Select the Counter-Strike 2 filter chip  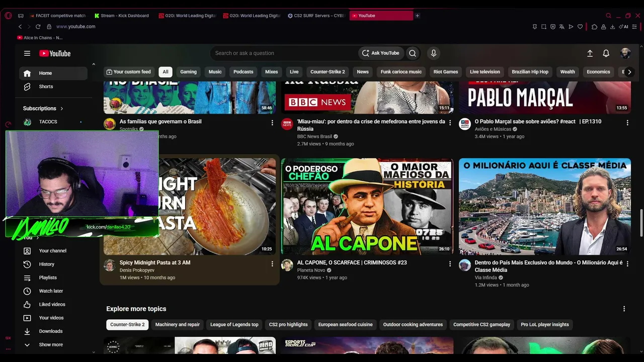click(x=328, y=72)
